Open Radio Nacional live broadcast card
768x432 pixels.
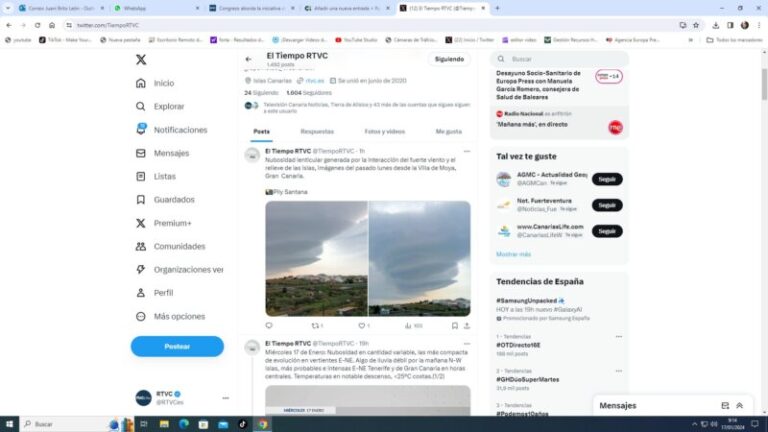(559, 122)
